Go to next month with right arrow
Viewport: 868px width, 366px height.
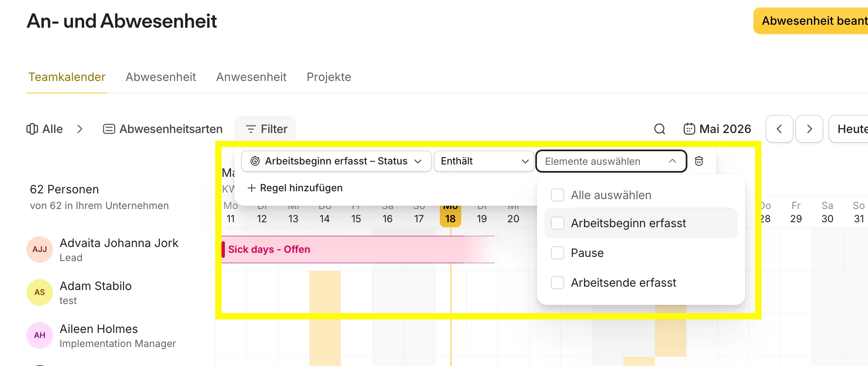click(809, 129)
